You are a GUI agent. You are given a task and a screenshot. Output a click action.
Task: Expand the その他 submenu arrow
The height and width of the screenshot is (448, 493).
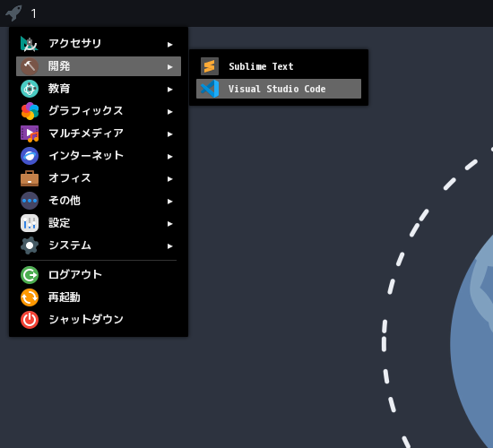pyautogui.click(x=169, y=202)
